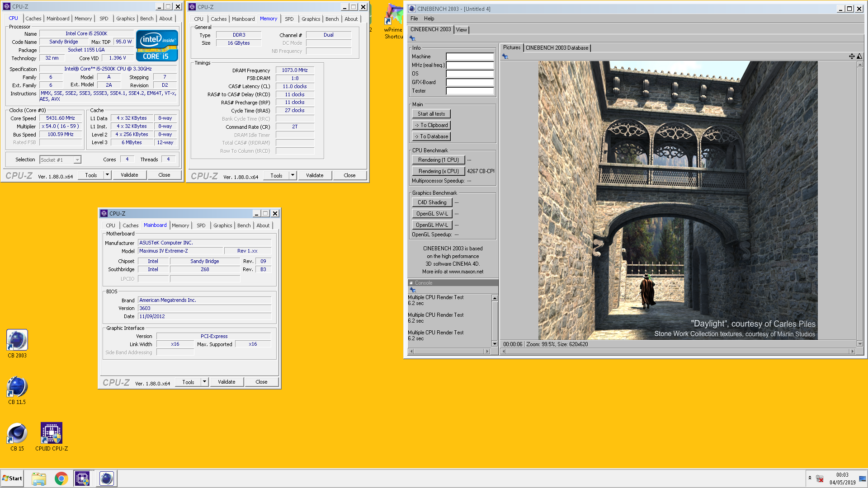Open the Help menu in CINEBENCH
This screenshot has height=488, width=868.
429,19
